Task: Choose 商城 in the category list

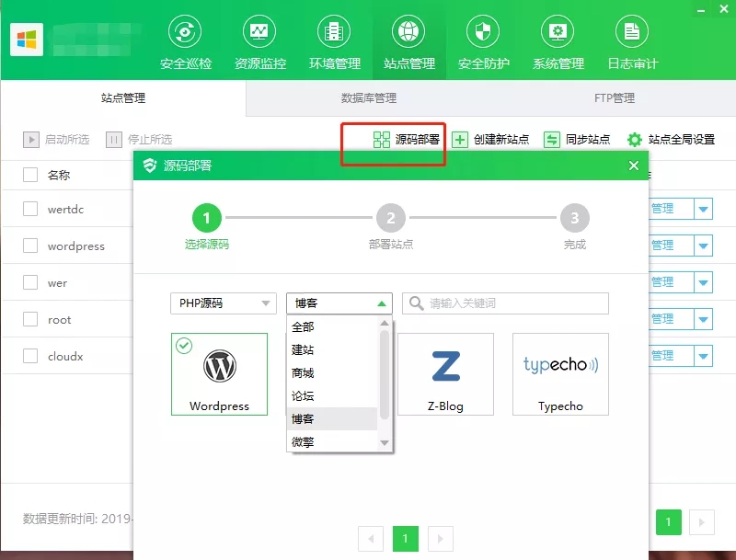Action: [304, 373]
